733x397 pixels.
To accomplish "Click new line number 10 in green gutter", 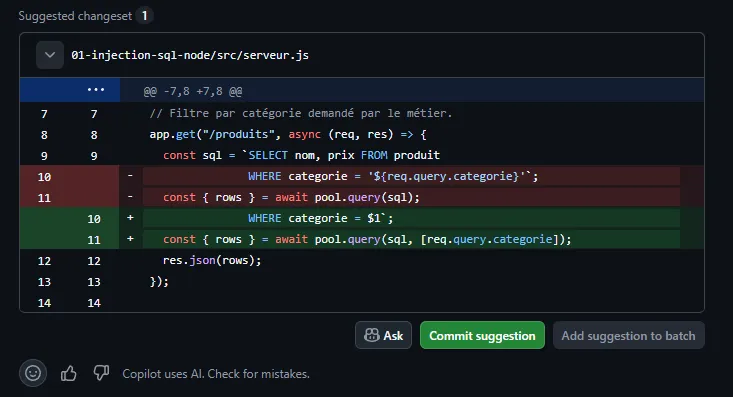I will 94,219.
